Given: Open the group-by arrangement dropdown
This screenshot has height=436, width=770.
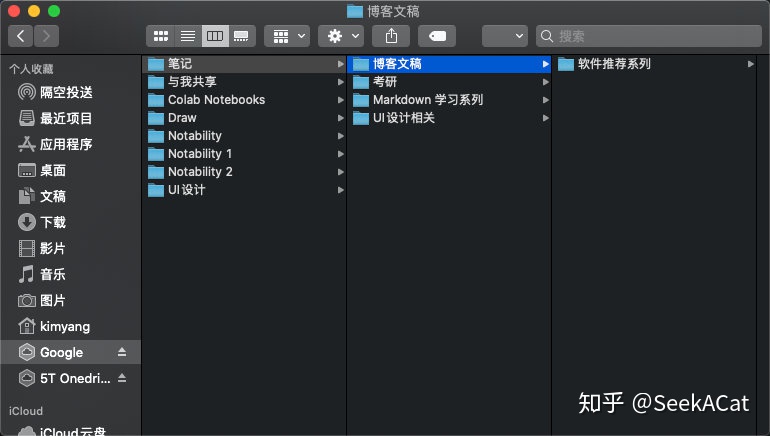Looking at the screenshot, I should coord(287,36).
